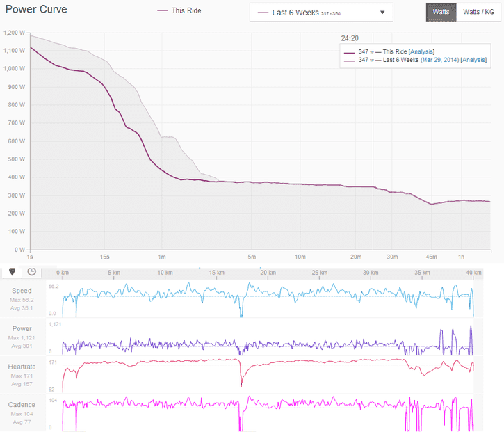This screenshot has width=504, height=432.
Task: Click the '15s' x-axis label
Action: click(104, 257)
